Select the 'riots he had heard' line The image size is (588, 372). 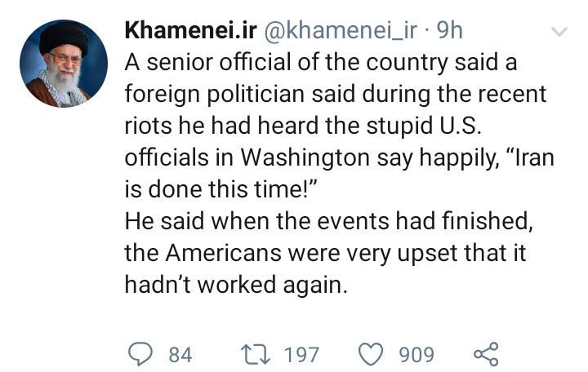303,126
